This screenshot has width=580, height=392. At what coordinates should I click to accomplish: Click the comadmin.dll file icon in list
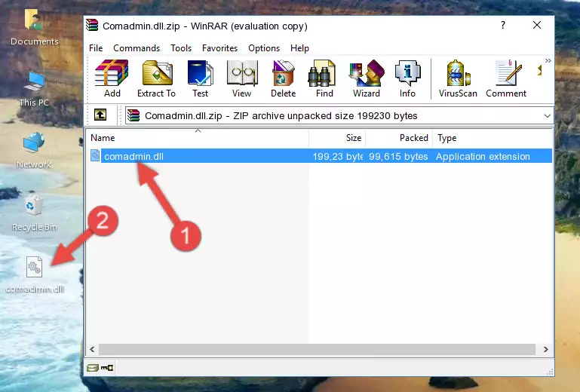tap(95, 156)
